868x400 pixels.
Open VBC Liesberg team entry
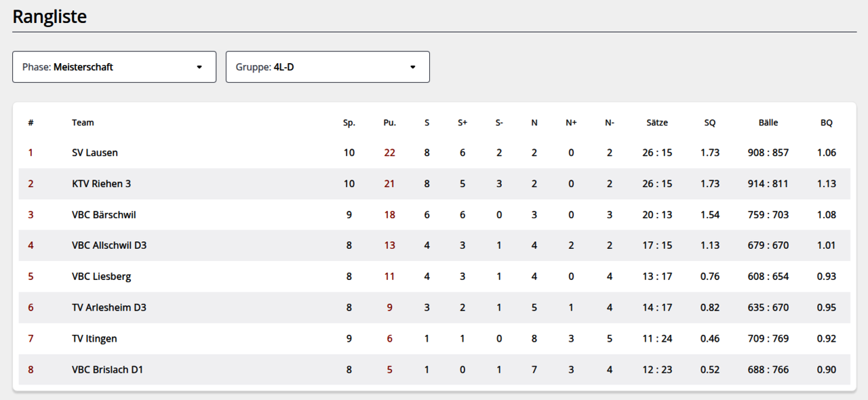(101, 277)
